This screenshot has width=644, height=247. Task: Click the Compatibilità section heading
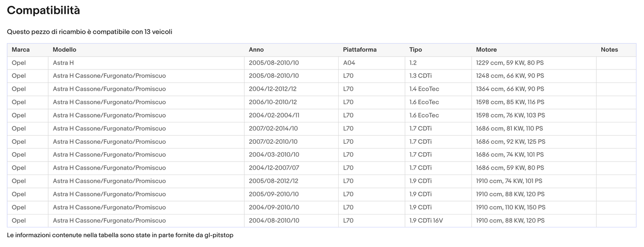coord(44,11)
